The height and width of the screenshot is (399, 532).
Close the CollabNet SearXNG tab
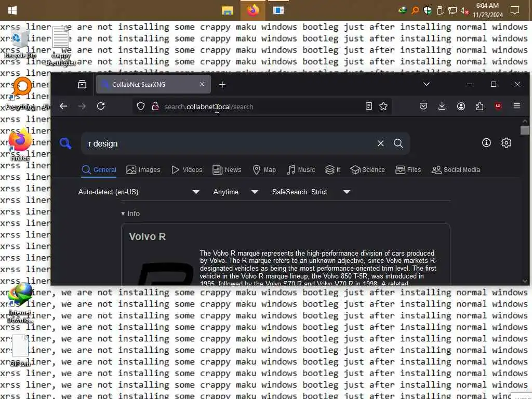(202, 84)
